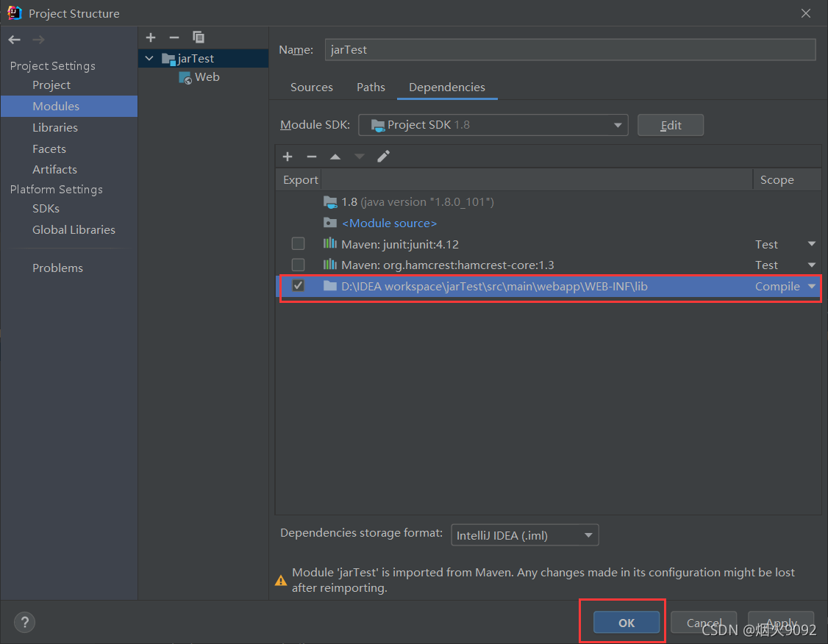Click the jarTest module folder icon

point(168,59)
